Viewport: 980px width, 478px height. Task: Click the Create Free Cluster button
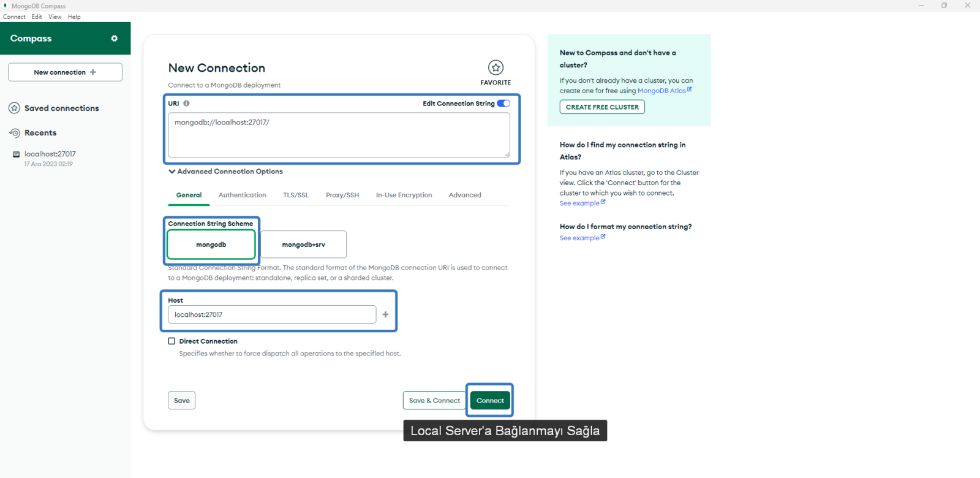click(601, 107)
